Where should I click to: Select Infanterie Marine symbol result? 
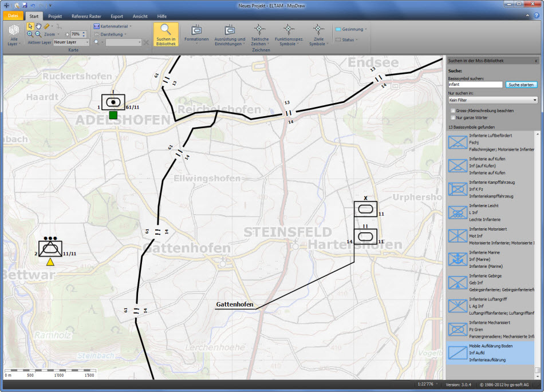(x=491, y=259)
